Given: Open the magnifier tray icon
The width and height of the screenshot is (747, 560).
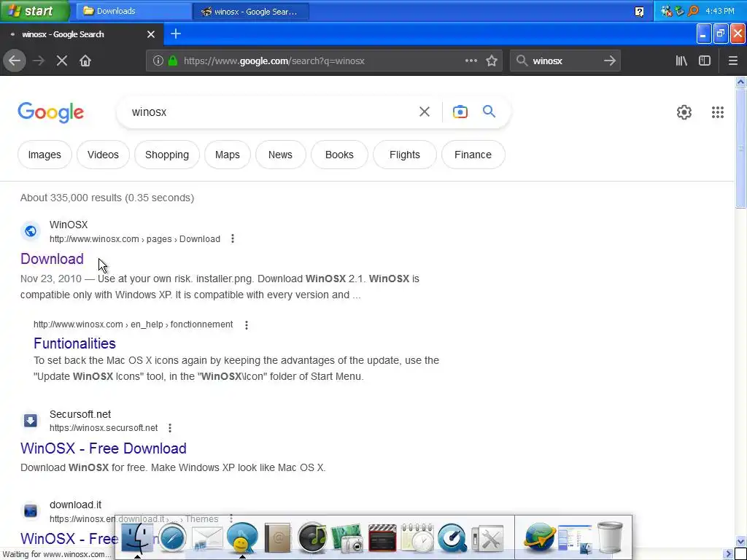Looking at the screenshot, I should [x=694, y=10].
